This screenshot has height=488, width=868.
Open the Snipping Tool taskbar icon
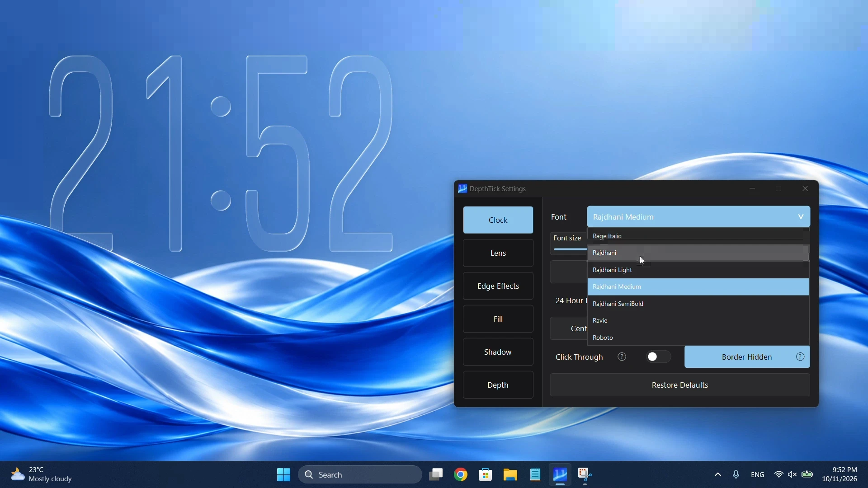click(585, 475)
